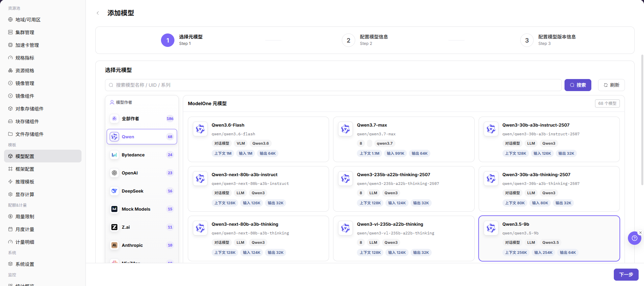Open 地域/可用区 via its globe icon
This screenshot has height=286, width=644.
10,20
